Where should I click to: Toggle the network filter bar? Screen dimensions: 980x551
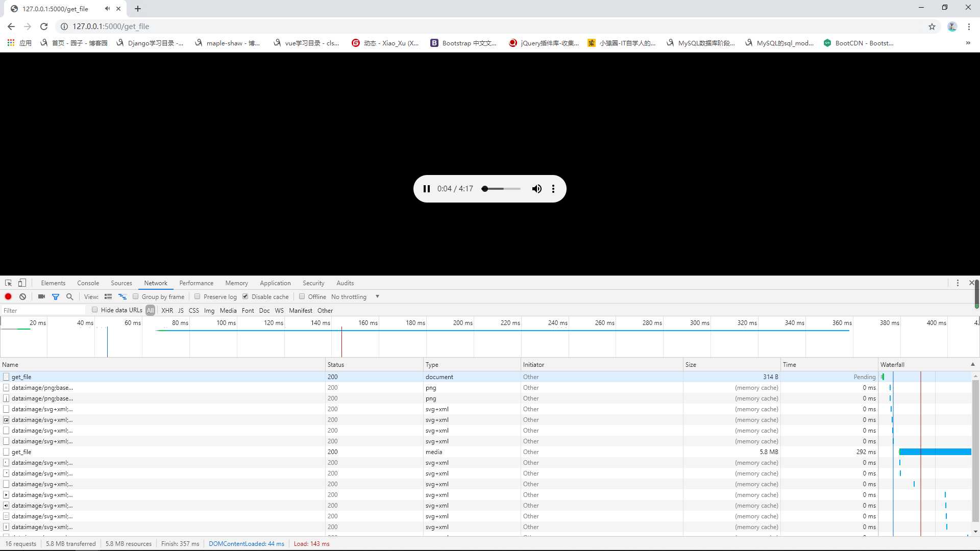point(56,296)
